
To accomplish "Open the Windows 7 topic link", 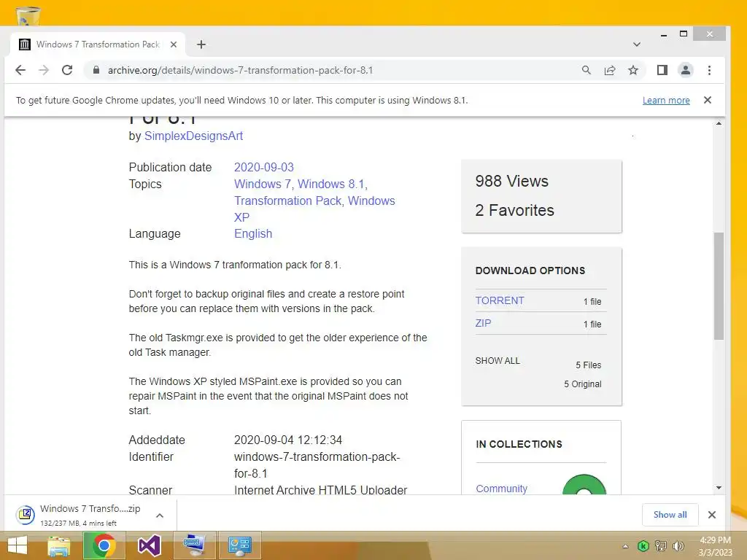I will (262, 184).
